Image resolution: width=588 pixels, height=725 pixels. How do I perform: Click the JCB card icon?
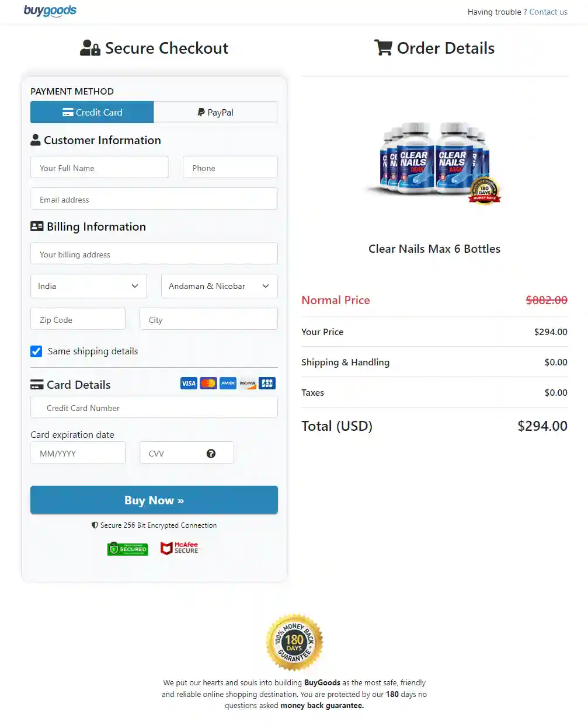[x=267, y=384]
